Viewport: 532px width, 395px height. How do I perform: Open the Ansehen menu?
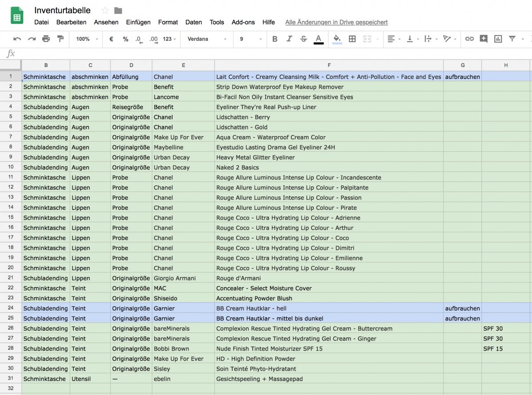pos(106,22)
